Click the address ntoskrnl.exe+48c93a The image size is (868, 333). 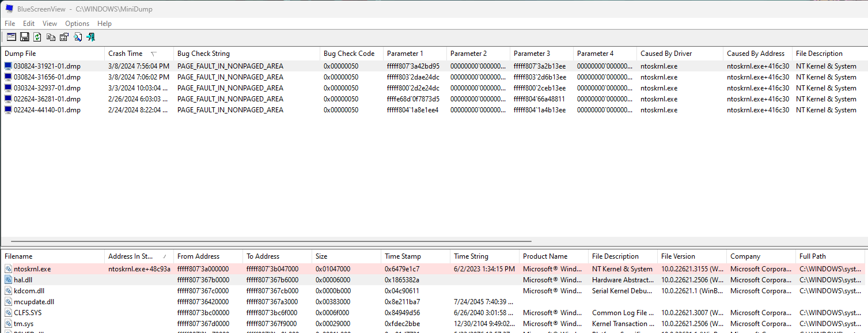coord(139,269)
